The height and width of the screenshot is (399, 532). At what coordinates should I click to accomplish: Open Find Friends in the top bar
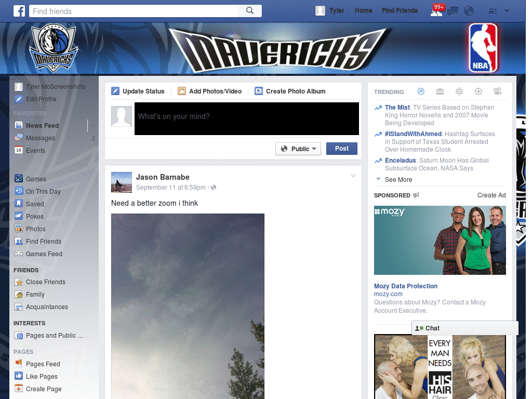click(400, 10)
